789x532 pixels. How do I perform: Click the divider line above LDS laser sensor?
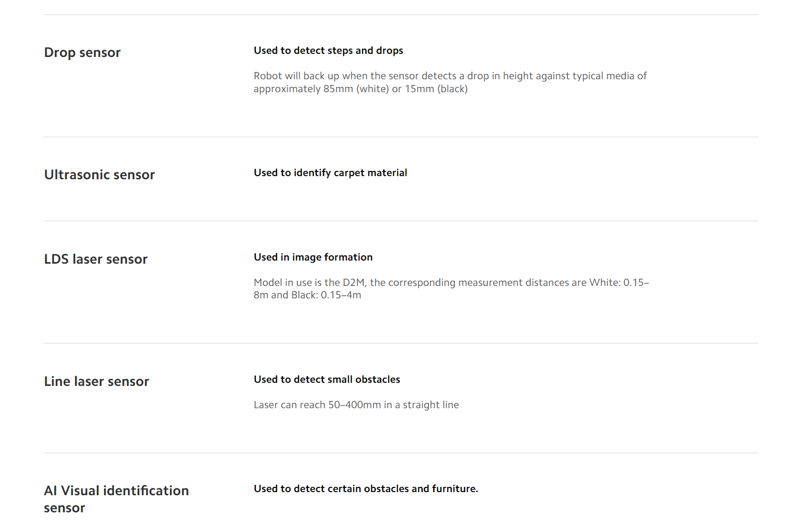pyautogui.click(x=401, y=221)
